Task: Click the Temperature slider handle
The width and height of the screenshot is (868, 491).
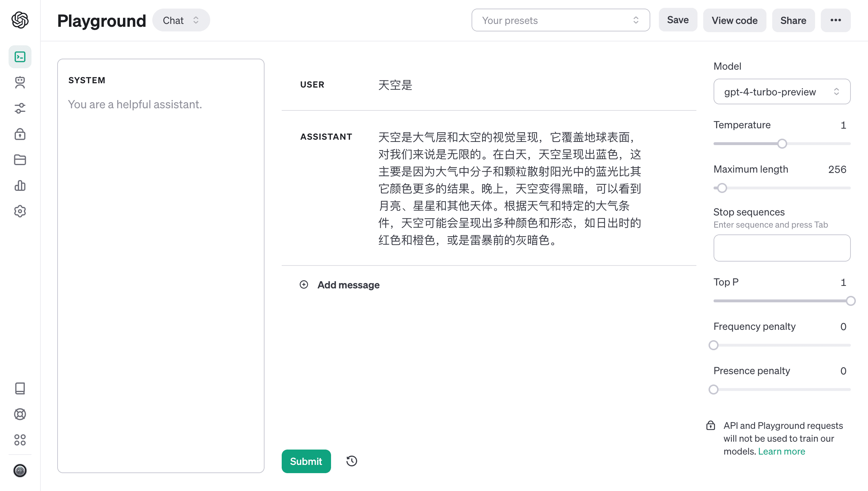Action: pos(782,144)
